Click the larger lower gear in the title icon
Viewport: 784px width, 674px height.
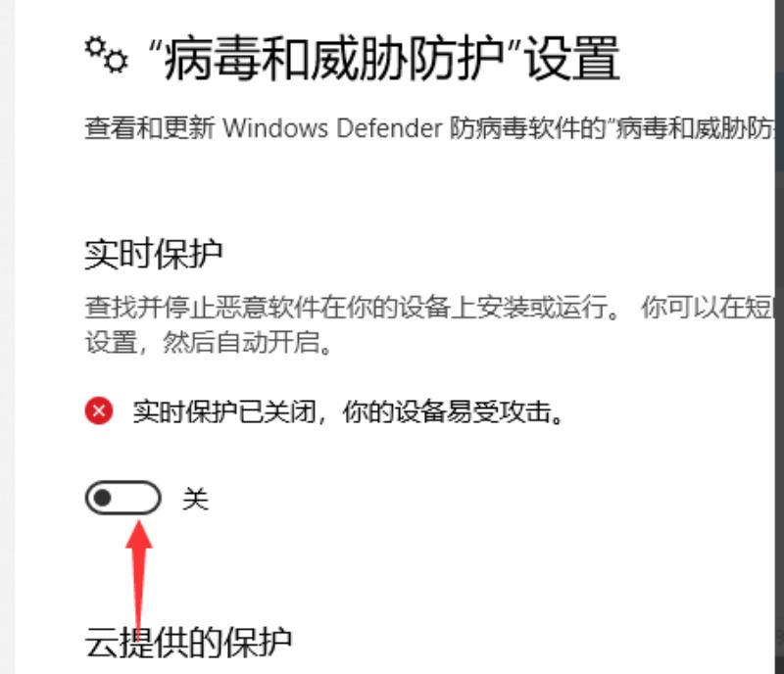point(117,61)
